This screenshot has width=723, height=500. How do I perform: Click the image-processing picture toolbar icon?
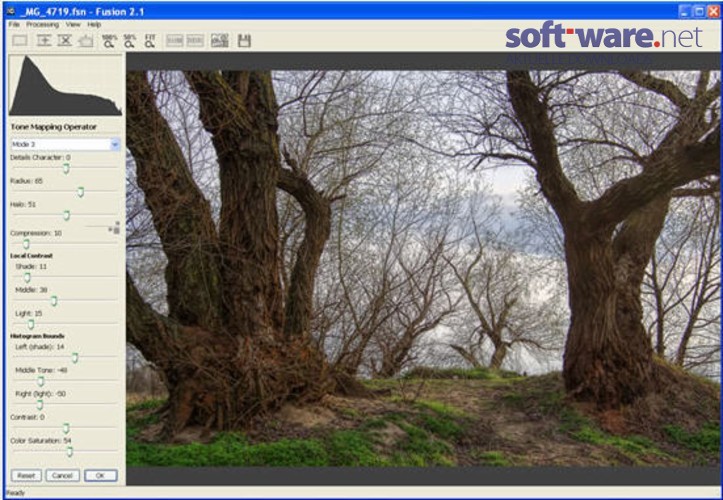pyautogui.click(x=219, y=41)
